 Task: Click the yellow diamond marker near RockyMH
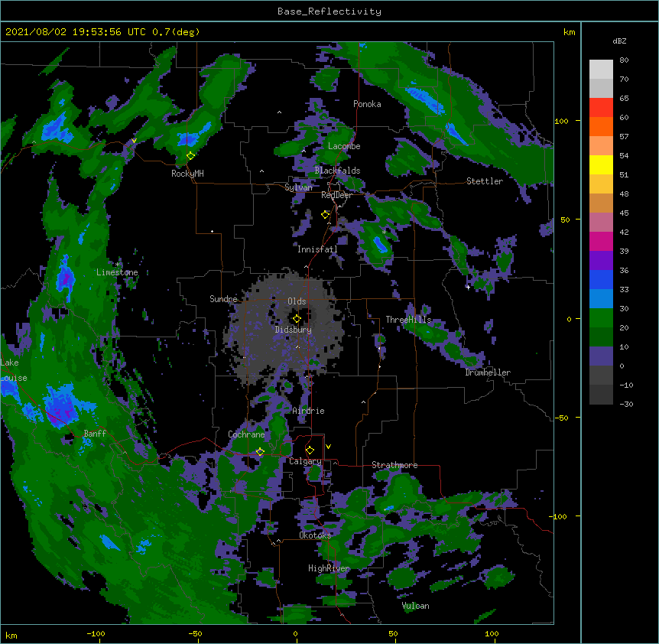tap(191, 156)
